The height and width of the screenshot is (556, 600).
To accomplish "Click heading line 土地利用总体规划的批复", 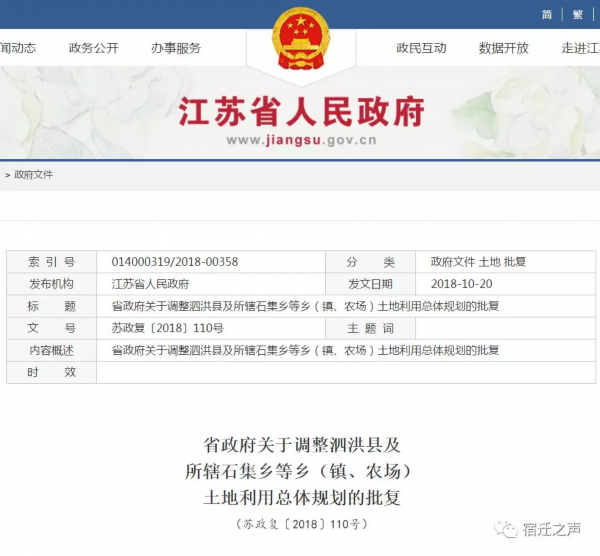I will pyautogui.click(x=302, y=498).
